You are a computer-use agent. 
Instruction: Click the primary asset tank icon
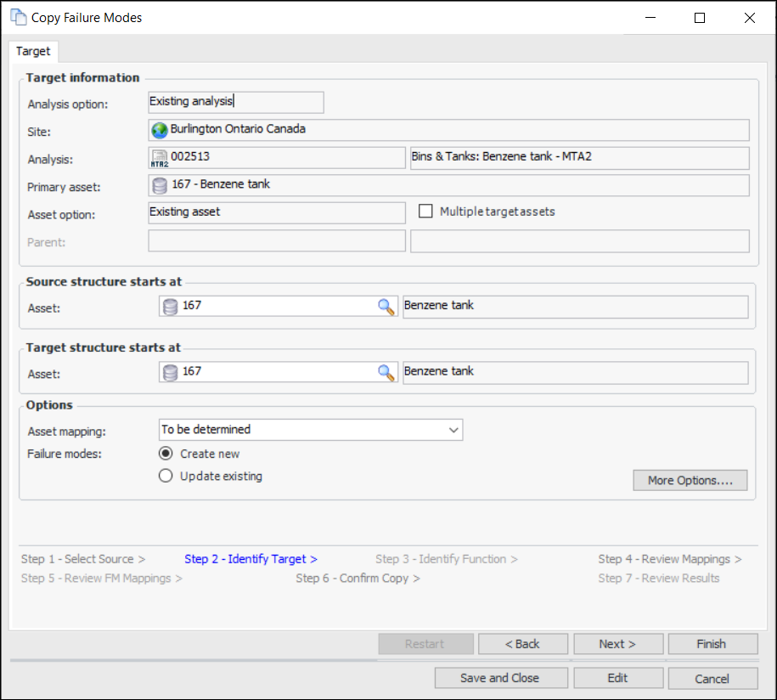pos(159,185)
